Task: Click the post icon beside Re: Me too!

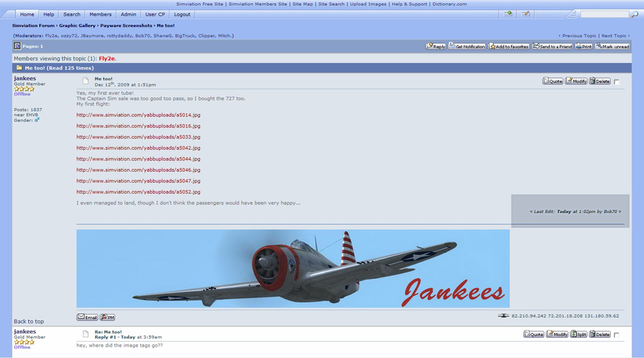Action: click(x=86, y=334)
